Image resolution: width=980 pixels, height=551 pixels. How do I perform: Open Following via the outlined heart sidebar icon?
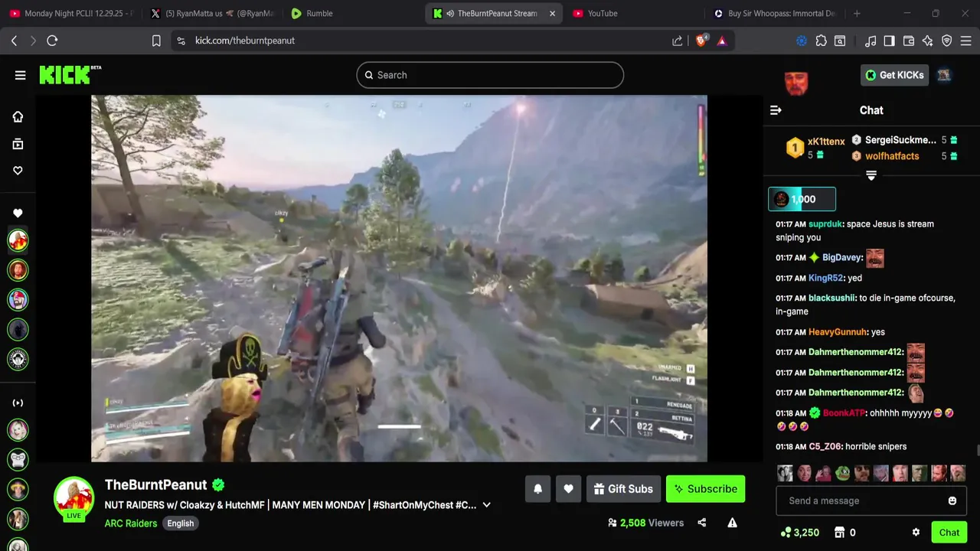(18, 171)
